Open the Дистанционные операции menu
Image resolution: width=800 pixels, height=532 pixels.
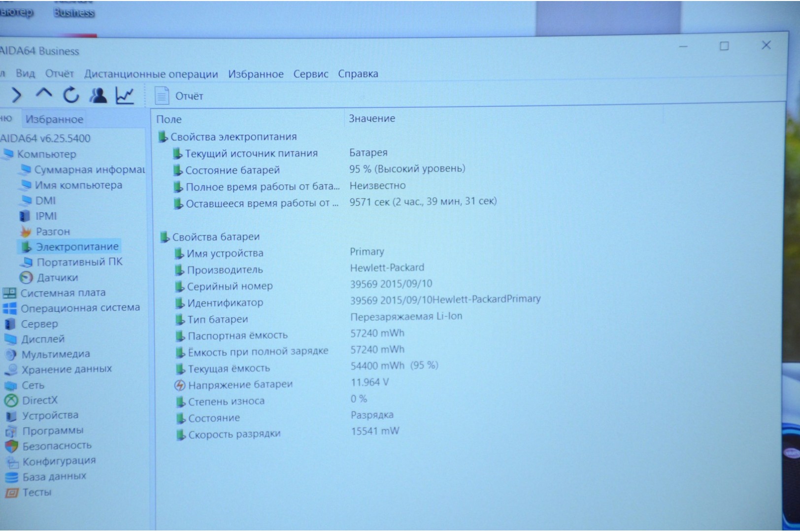tap(151, 74)
